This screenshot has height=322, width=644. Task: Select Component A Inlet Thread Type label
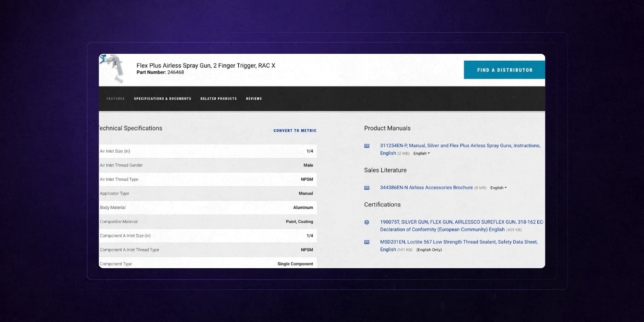(129, 250)
